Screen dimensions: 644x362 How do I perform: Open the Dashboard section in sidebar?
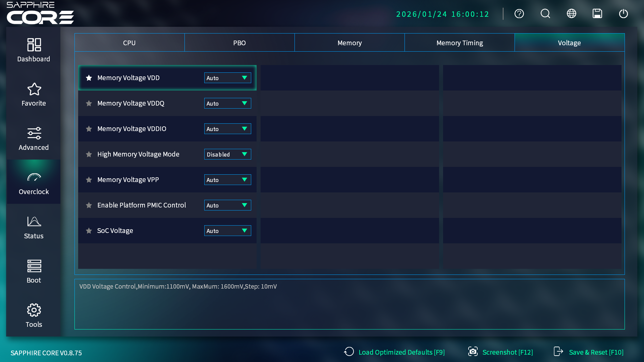click(34, 50)
